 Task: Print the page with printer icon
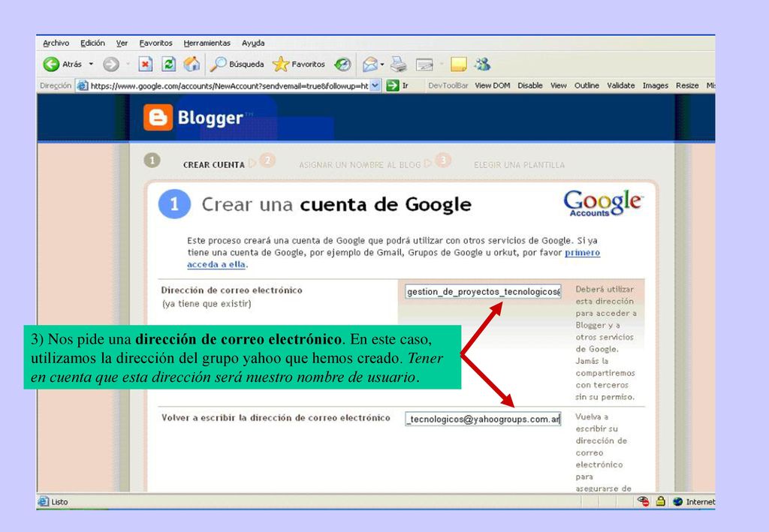click(x=399, y=65)
